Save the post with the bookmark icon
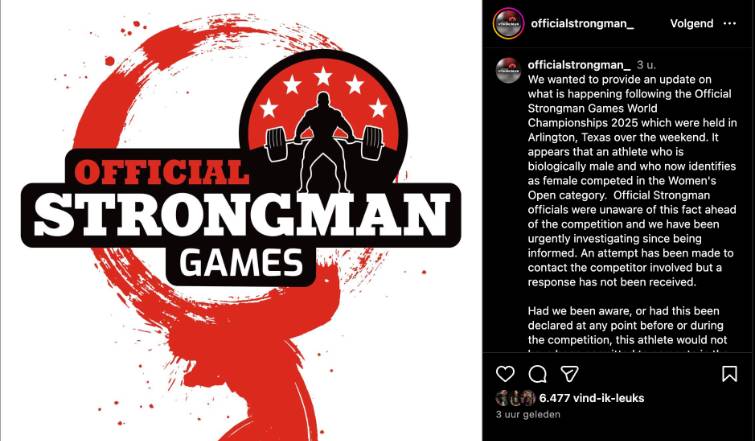Screen dimensions: 755x441 pos(729,374)
